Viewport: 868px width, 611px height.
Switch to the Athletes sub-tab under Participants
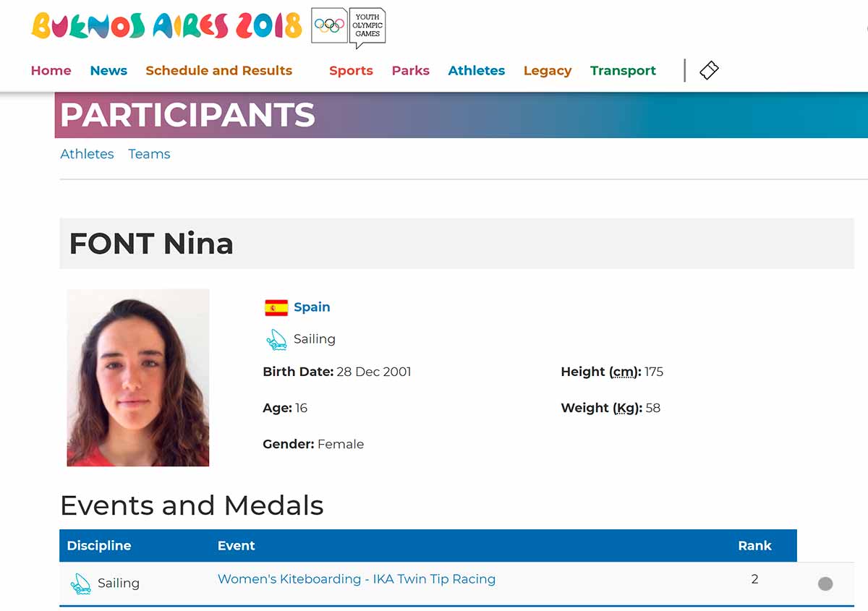(x=87, y=154)
